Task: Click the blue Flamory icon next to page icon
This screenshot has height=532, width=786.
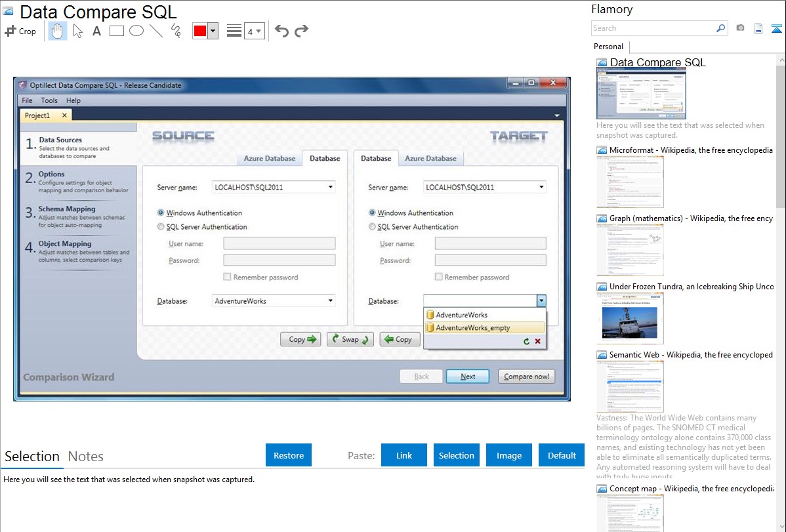Action: click(x=776, y=28)
